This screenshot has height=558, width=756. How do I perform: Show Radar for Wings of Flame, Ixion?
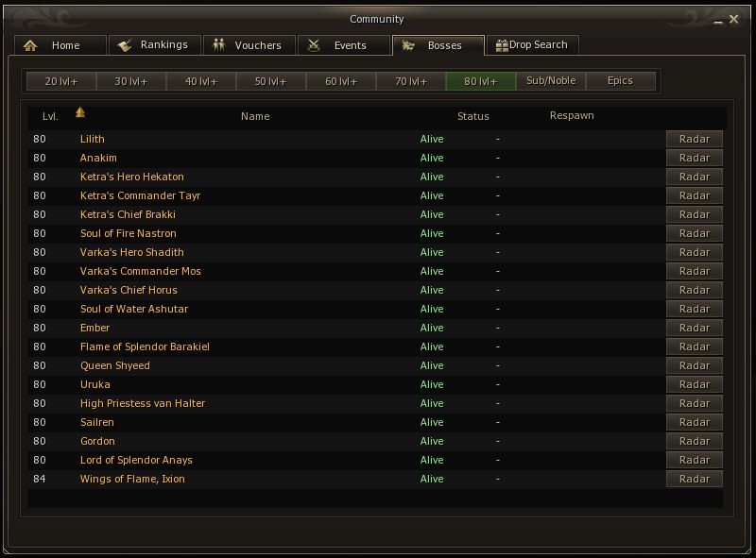tap(695, 479)
